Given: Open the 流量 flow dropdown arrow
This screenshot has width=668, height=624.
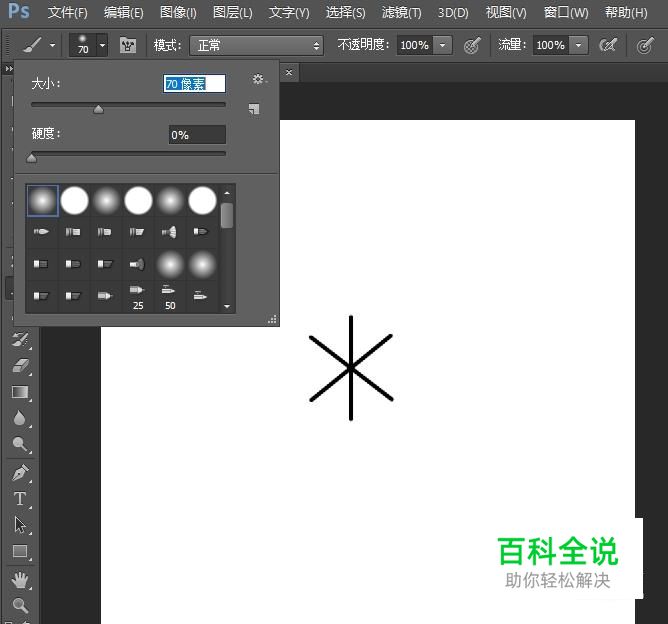Looking at the screenshot, I should [x=579, y=45].
